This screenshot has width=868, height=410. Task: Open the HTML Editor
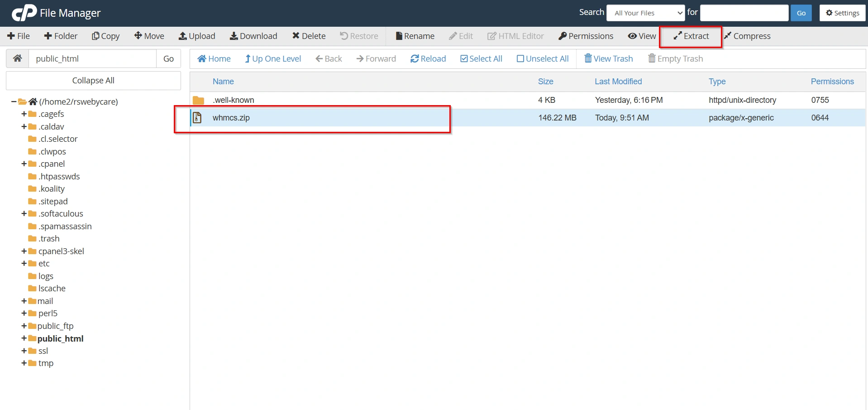click(515, 36)
